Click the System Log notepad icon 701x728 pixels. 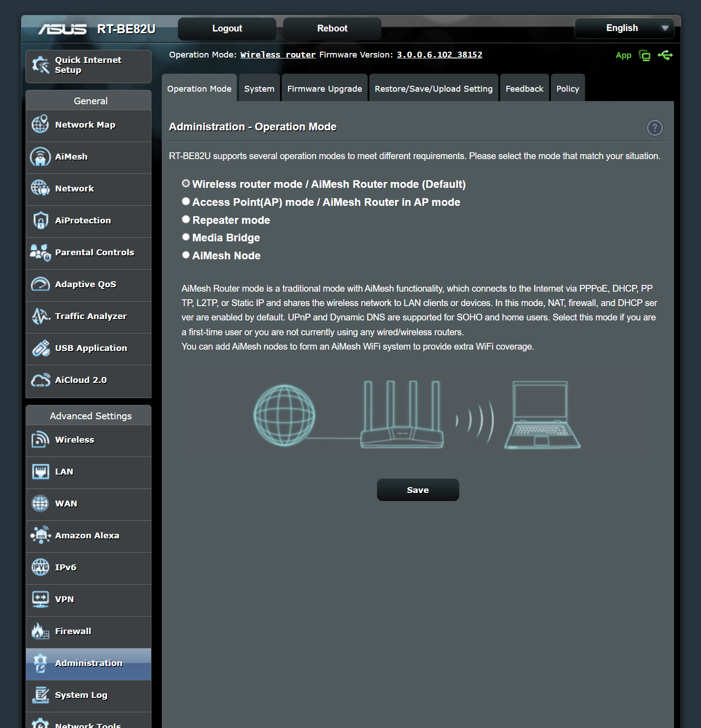40,695
